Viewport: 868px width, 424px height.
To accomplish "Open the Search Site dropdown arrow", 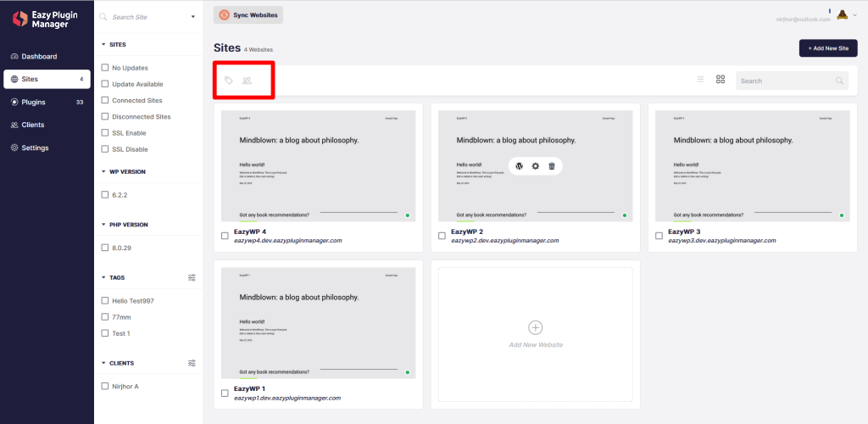I will 193,17.
